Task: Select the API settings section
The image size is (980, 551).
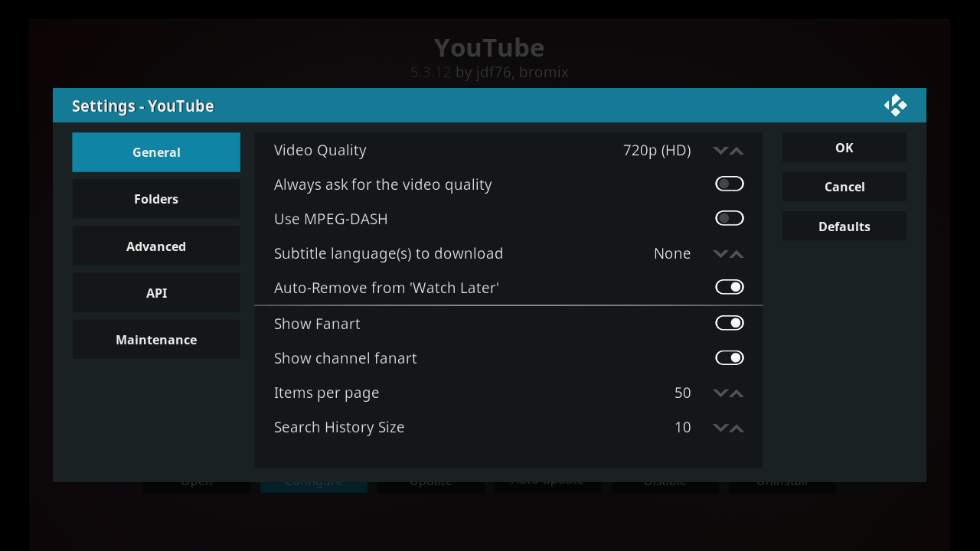Action: click(155, 292)
